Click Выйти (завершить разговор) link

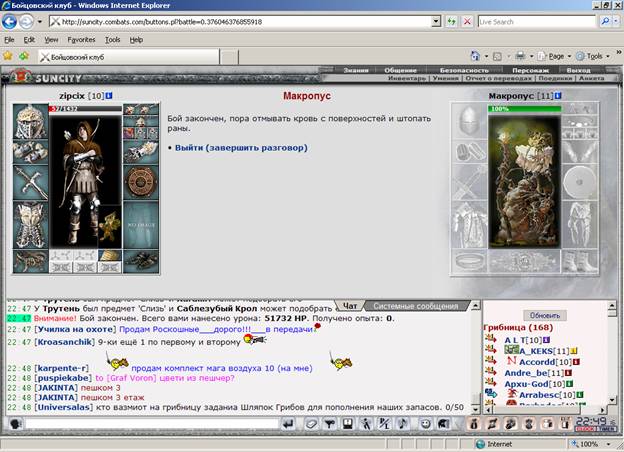pyautogui.click(x=241, y=148)
